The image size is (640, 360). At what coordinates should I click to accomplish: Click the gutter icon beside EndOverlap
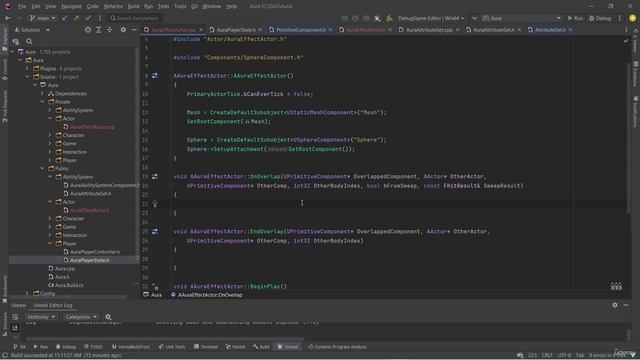click(x=155, y=231)
